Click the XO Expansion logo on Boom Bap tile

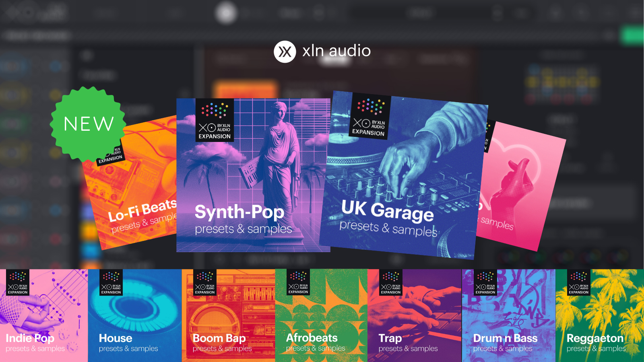205,283
